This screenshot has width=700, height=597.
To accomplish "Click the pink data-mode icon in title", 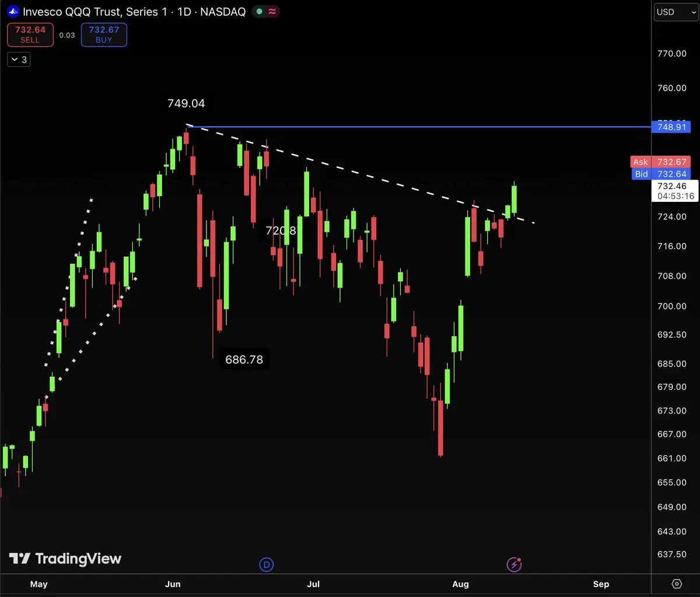I will coord(271,11).
